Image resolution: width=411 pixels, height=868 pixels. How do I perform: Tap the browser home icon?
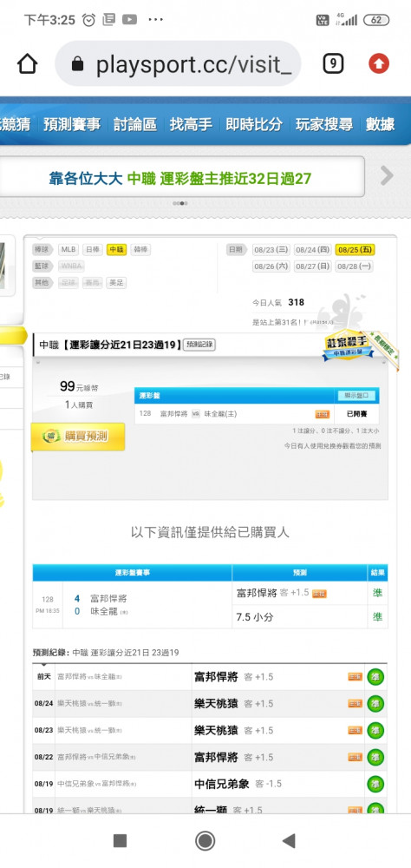27,64
